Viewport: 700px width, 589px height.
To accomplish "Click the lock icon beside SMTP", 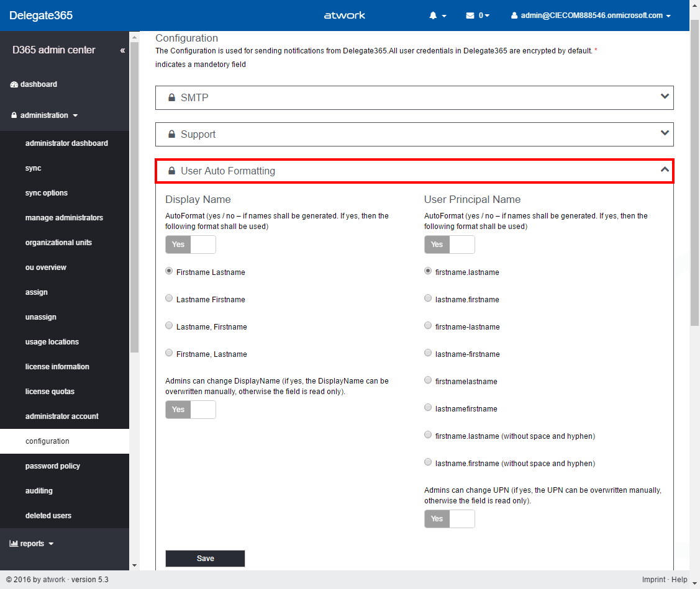I will point(171,98).
